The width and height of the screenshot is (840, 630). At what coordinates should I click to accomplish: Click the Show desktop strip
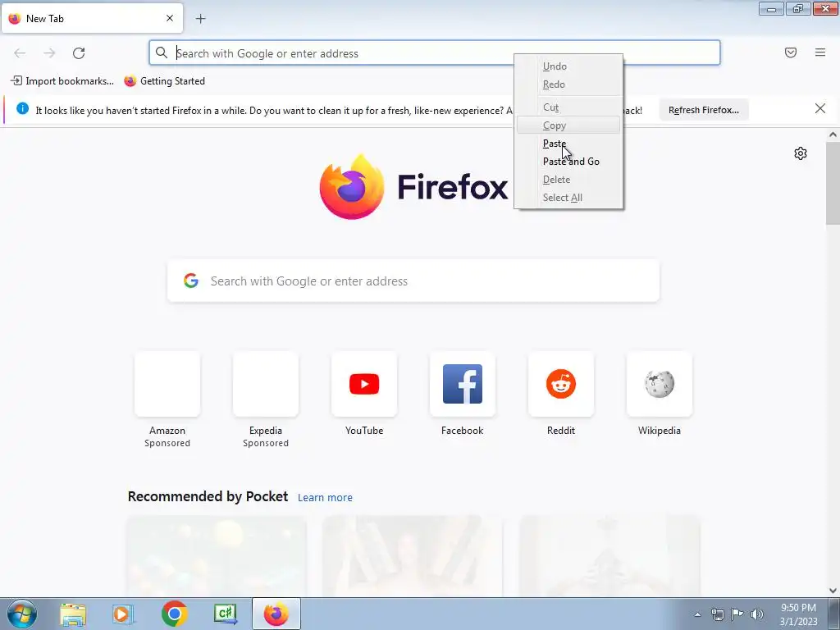point(834,614)
